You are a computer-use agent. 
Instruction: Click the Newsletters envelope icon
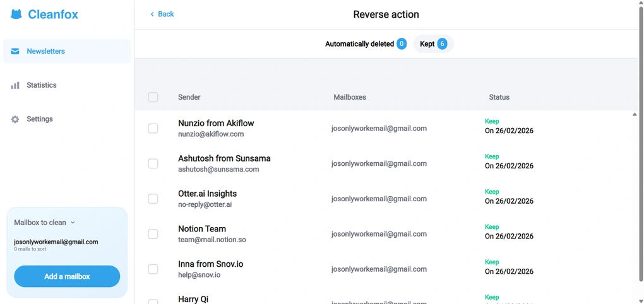point(15,51)
